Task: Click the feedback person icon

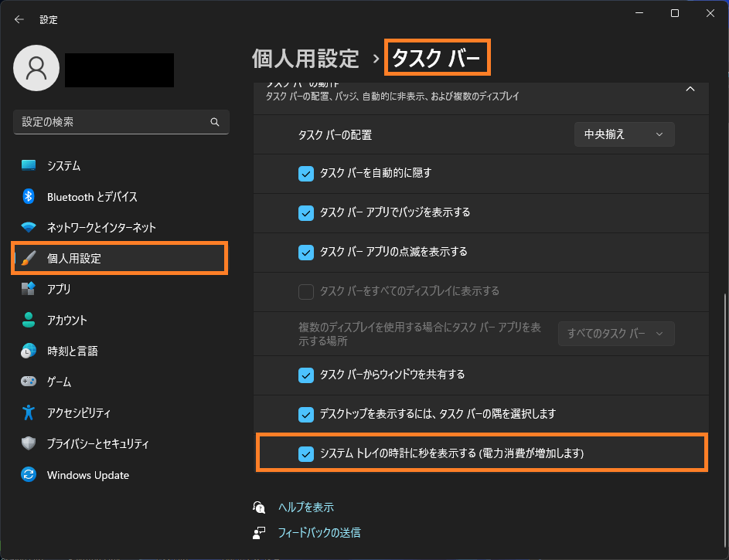Action: coord(259,533)
